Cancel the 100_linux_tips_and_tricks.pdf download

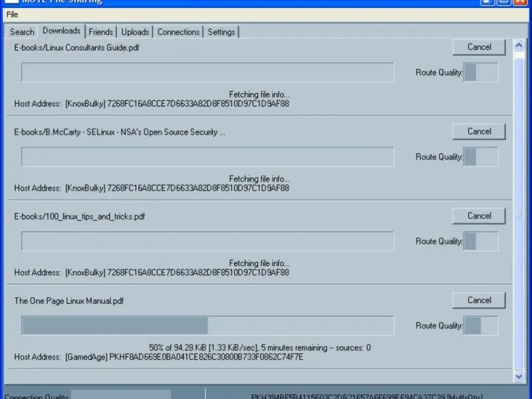479,215
